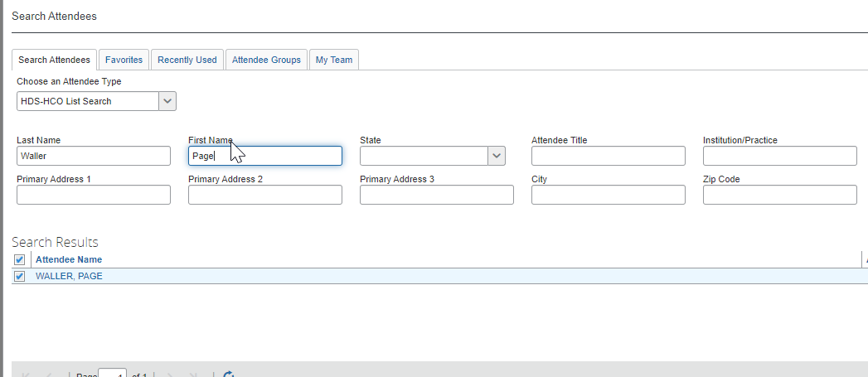
Task: Click into the Last Name field
Action: click(x=93, y=156)
